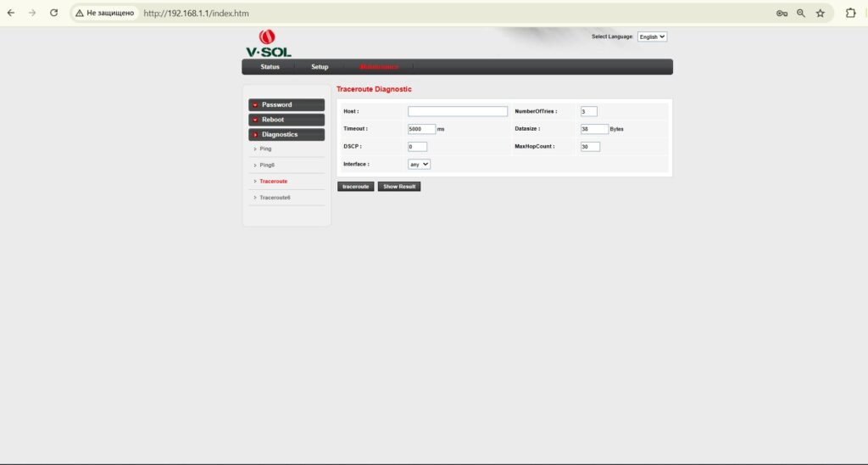Click the Host input field
868x465 pixels.
tap(457, 111)
